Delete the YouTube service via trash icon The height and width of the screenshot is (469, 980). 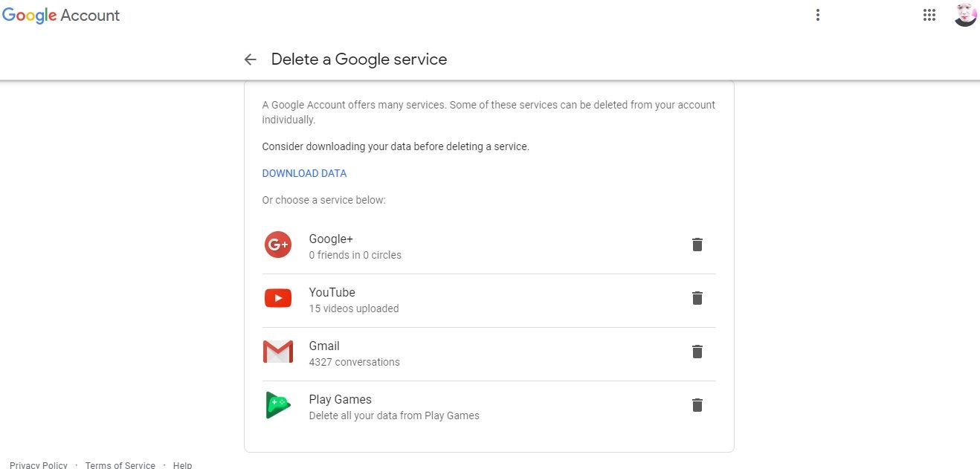697,298
